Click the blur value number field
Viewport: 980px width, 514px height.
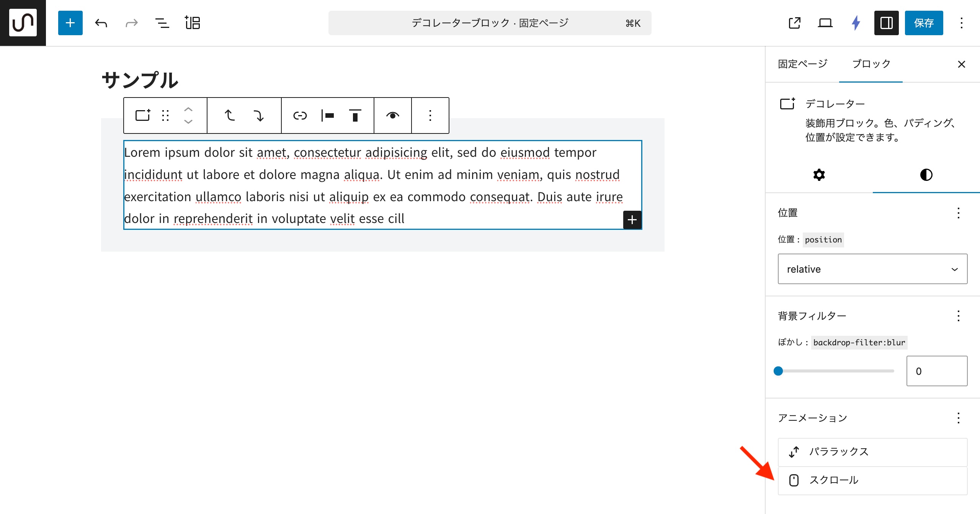coord(936,371)
